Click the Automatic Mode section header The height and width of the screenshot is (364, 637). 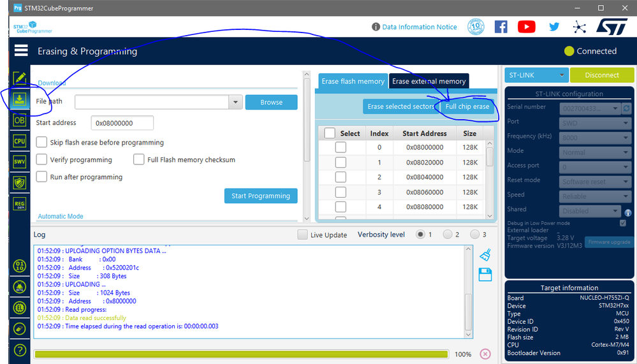61,216
